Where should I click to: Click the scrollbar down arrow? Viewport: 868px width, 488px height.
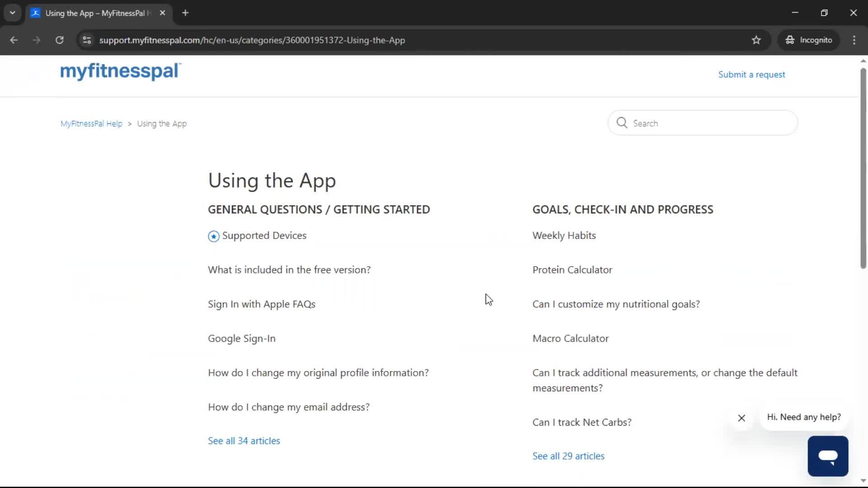pyautogui.click(x=863, y=481)
